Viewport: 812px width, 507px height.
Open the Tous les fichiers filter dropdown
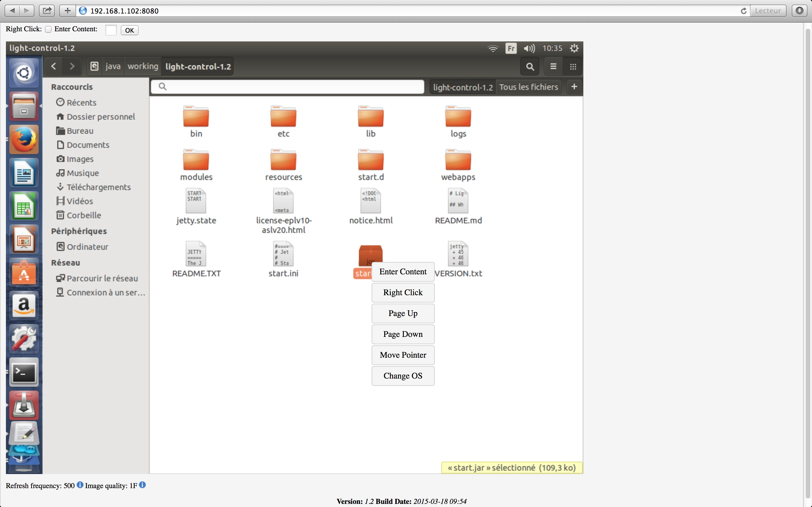point(529,87)
